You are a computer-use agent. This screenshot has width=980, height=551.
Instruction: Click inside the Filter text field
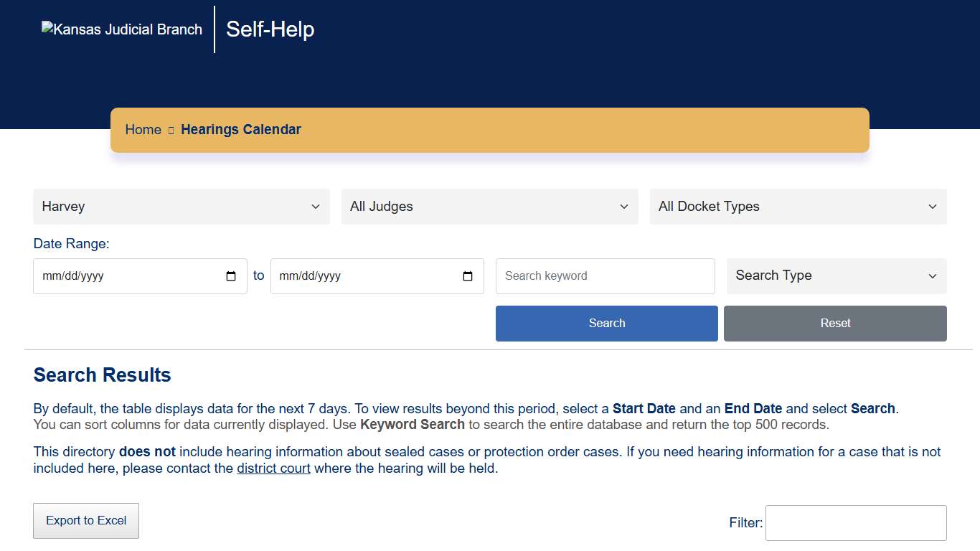pyautogui.click(x=856, y=523)
